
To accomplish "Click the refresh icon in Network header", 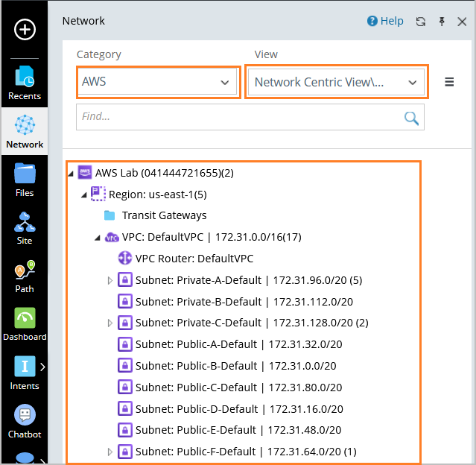I will click(x=421, y=22).
